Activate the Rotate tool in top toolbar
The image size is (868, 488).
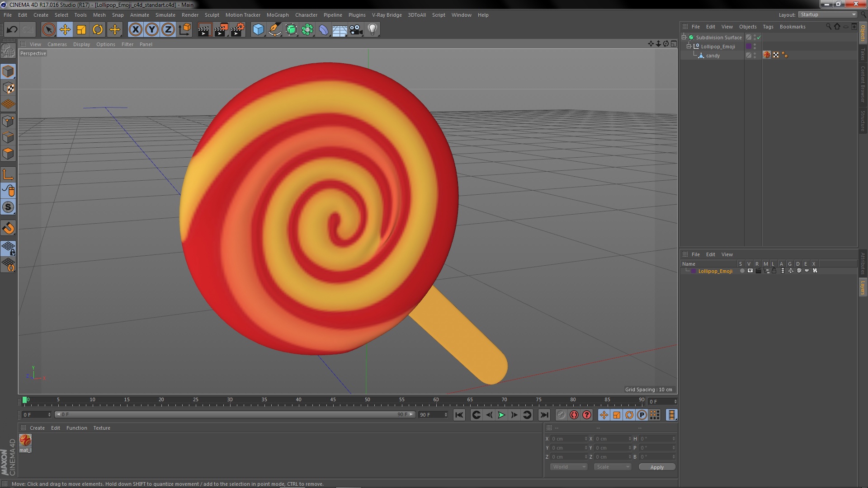coord(98,30)
